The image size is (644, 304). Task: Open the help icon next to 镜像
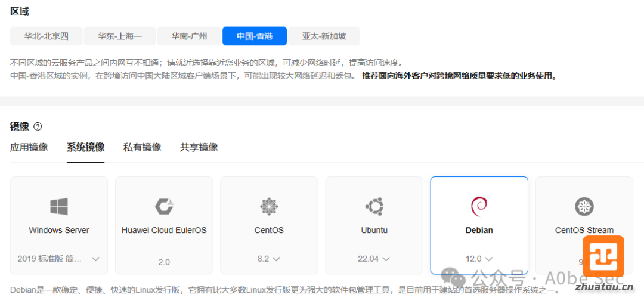[38, 126]
